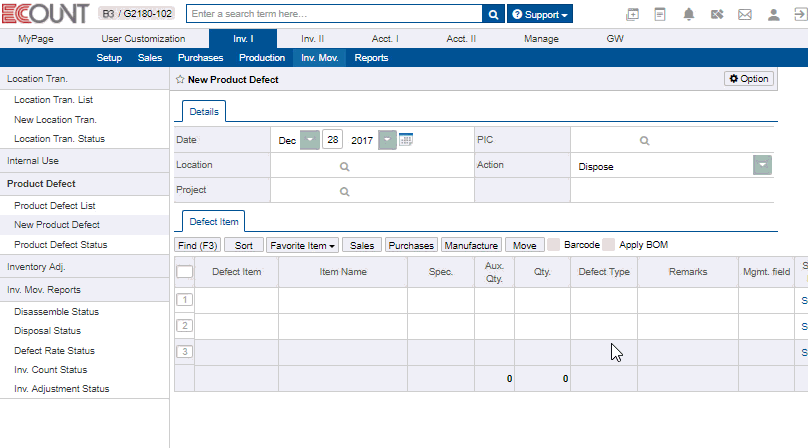
Task: Open the Manage tab
Action: [541, 39]
